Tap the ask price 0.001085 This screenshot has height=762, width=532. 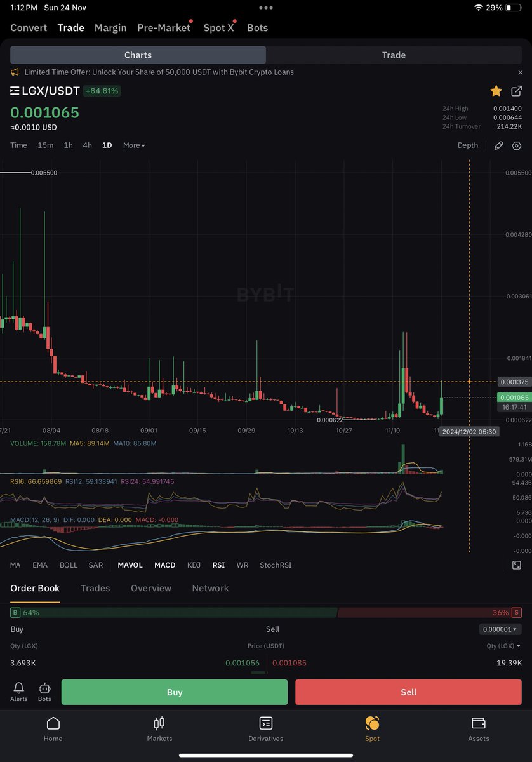pyautogui.click(x=289, y=663)
